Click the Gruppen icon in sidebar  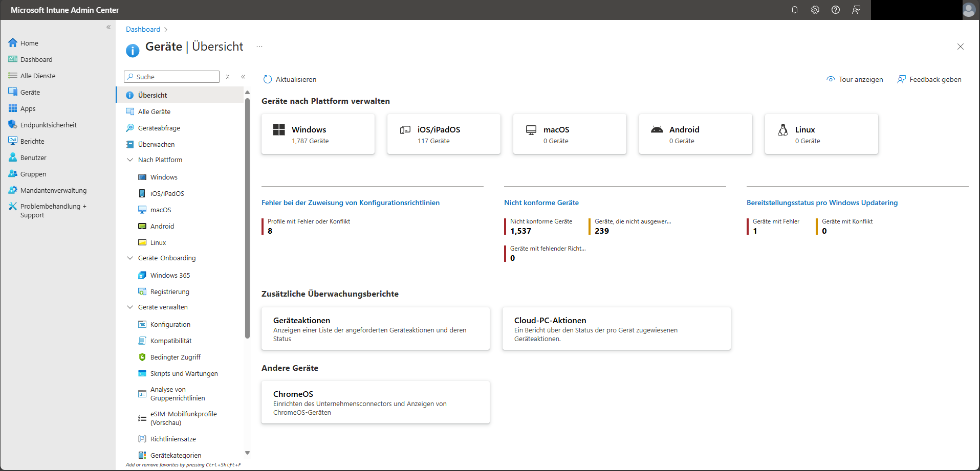point(13,173)
